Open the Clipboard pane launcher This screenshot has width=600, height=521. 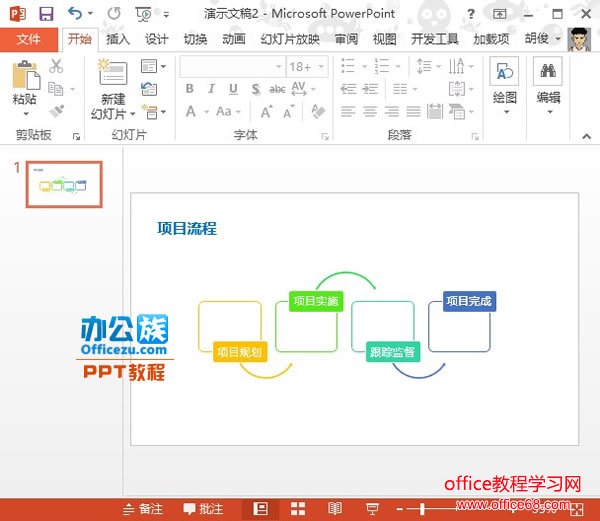point(76,137)
